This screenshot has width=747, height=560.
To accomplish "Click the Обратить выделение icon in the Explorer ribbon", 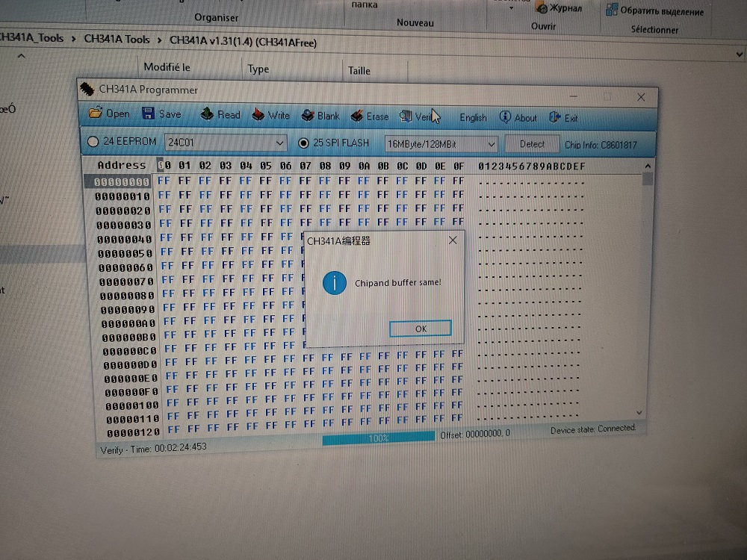I will click(x=611, y=10).
